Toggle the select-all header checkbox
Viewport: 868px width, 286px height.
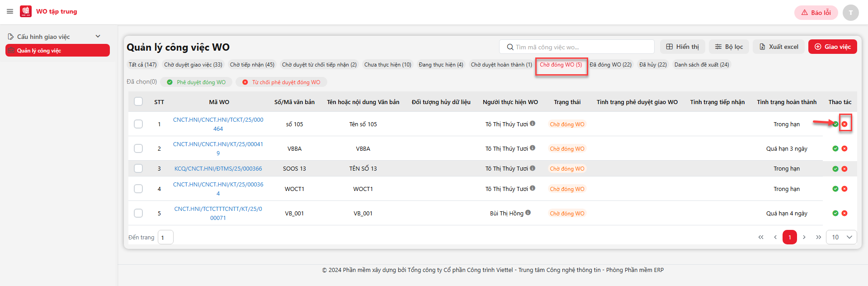click(x=138, y=101)
